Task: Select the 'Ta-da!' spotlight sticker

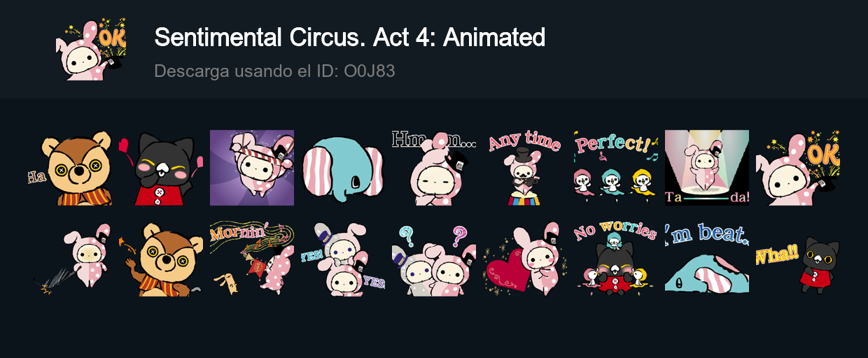Action: pyautogui.click(x=707, y=168)
